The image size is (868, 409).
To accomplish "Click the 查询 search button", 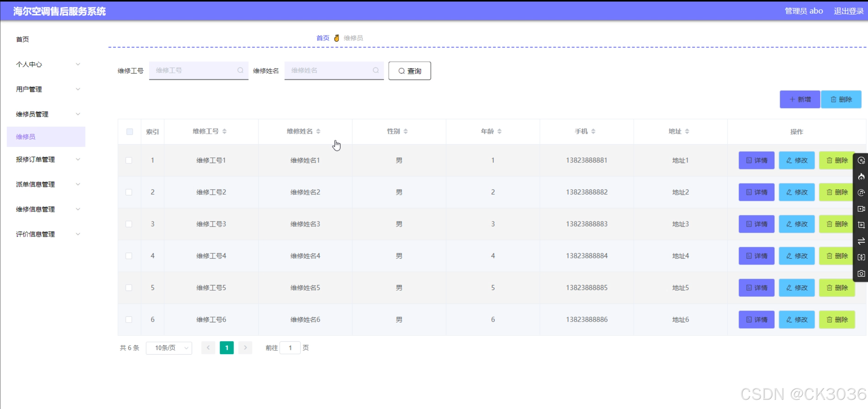I will [x=409, y=71].
